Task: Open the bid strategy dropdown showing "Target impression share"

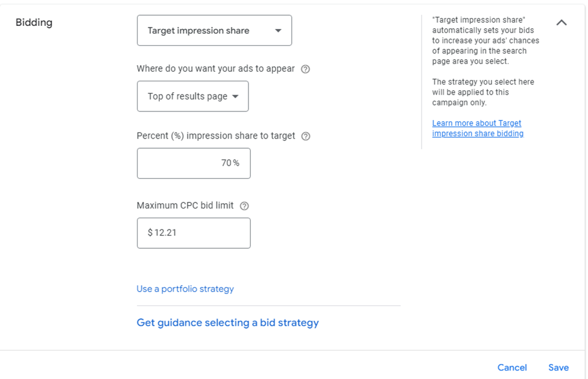Action: pos(214,30)
